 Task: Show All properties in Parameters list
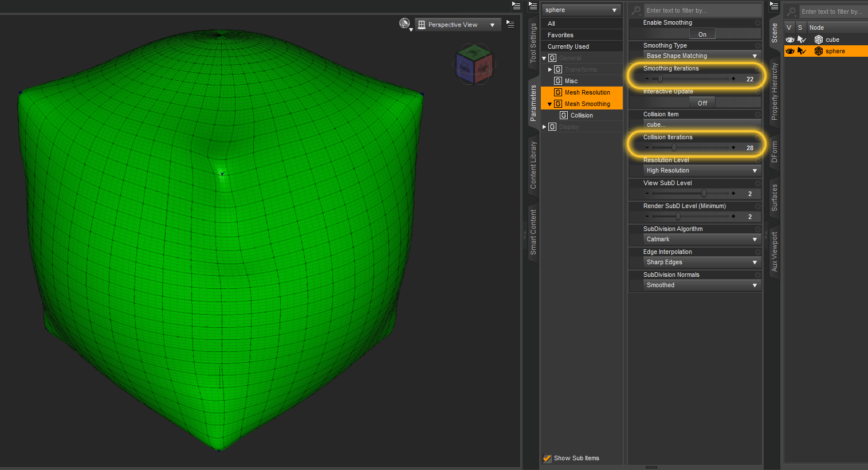582,23
